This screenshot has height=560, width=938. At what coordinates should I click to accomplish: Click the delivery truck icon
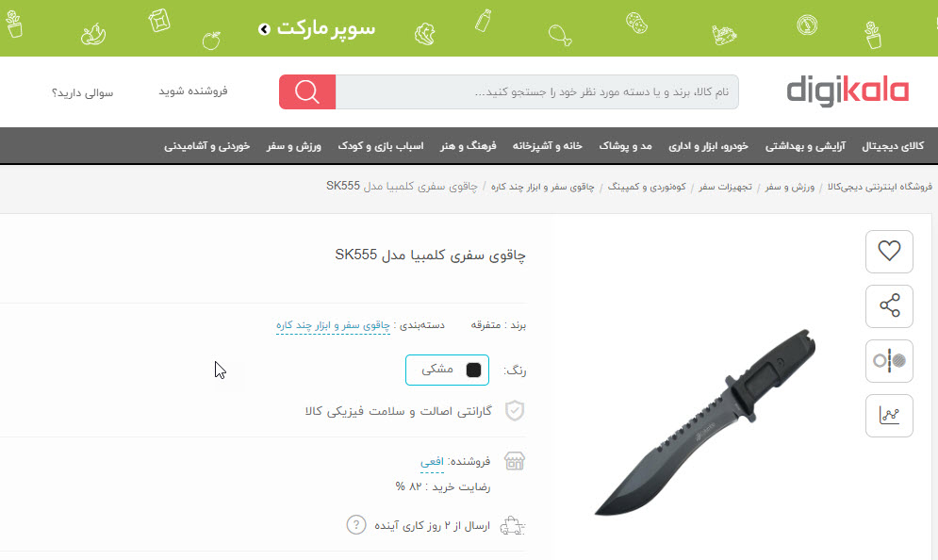click(512, 525)
